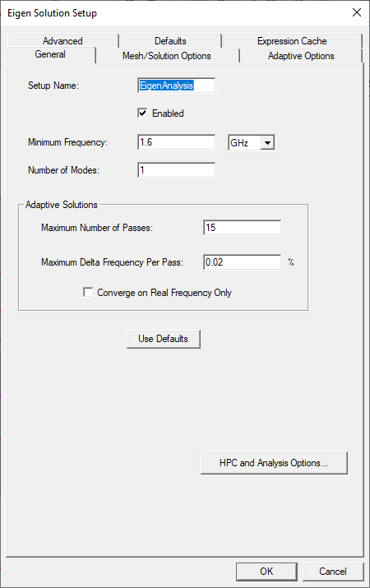Open HPC and Analysis Options
Image resolution: width=370 pixels, height=588 pixels.
274,463
